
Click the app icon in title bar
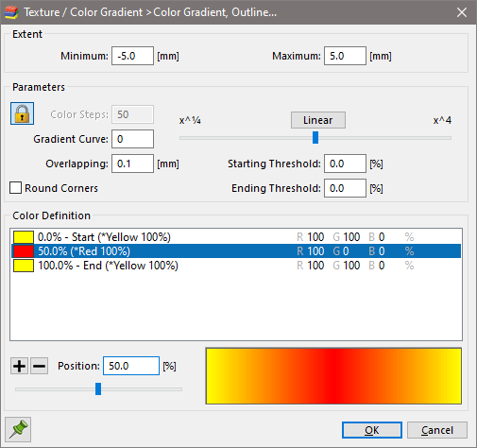[11, 12]
